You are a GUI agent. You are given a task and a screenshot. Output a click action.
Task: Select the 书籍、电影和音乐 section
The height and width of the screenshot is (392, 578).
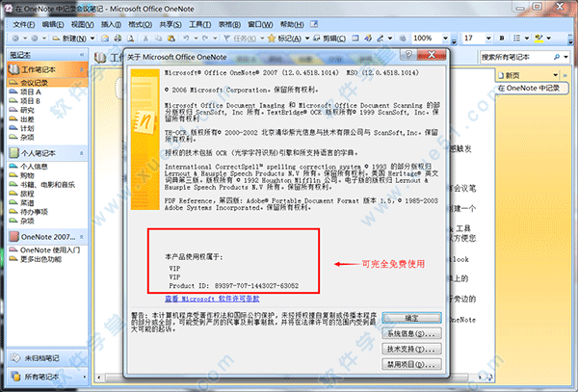[x=47, y=185]
